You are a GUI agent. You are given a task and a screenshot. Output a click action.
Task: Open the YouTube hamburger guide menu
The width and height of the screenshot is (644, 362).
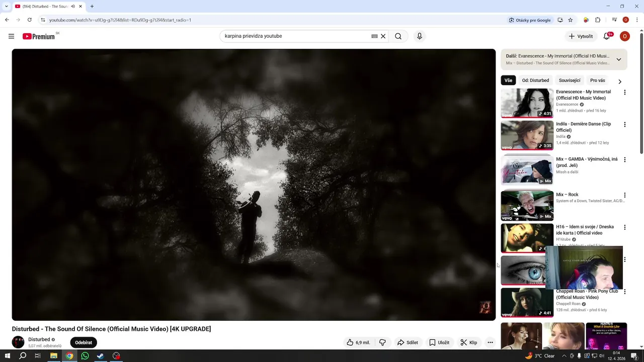pos(11,36)
